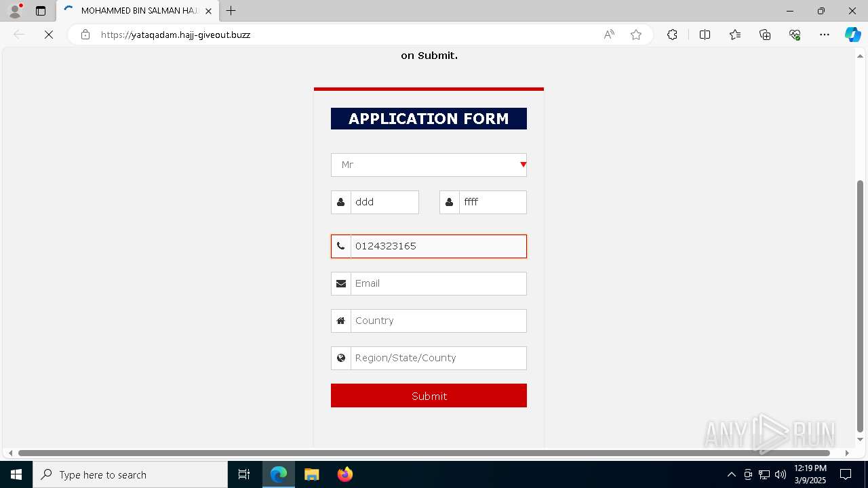This screenshot has height=488, width=868.
Task: Click the horizontal scrollbar thumb
Action: (x=424, y=453)
